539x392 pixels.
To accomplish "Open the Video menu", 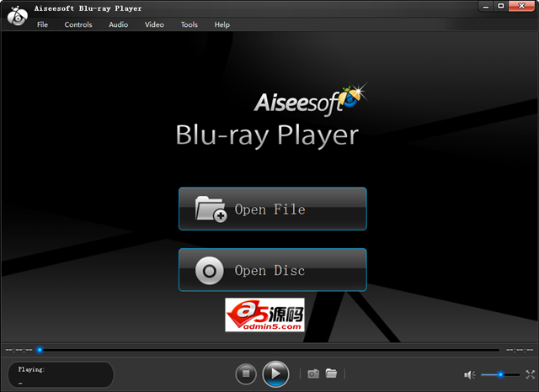I will click(154, 24).
